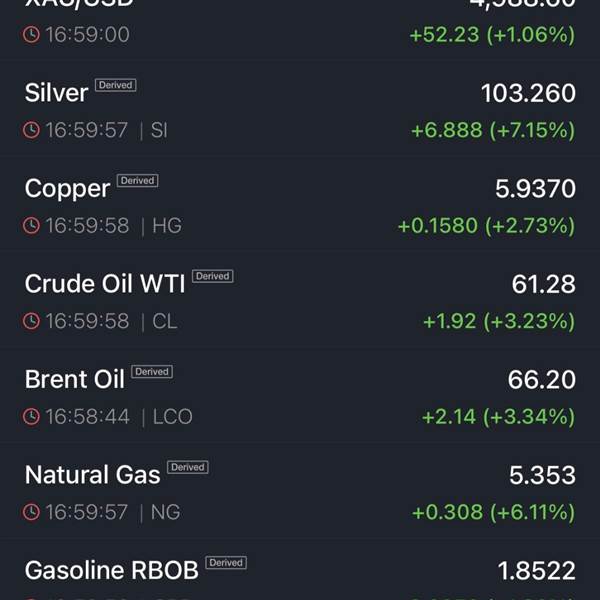Select Natural Gas from the list
600x600 pixels.
point(300,491)
